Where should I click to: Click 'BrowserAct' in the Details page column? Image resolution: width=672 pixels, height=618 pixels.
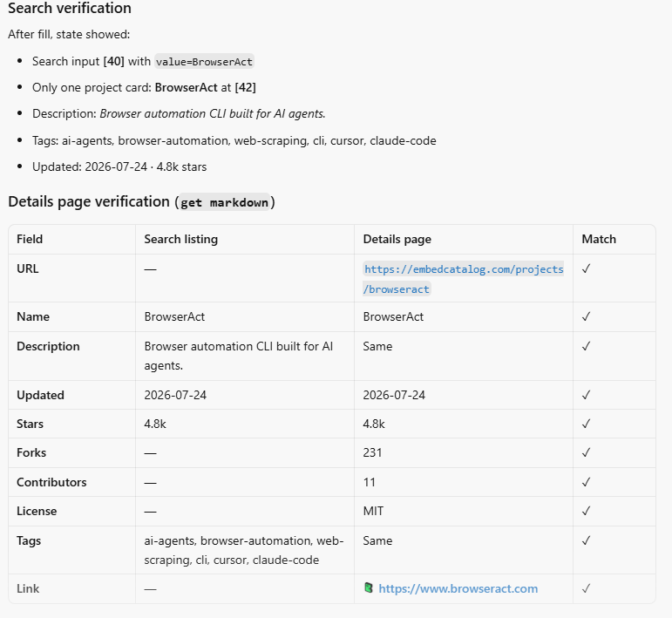(x=393, y=316)
